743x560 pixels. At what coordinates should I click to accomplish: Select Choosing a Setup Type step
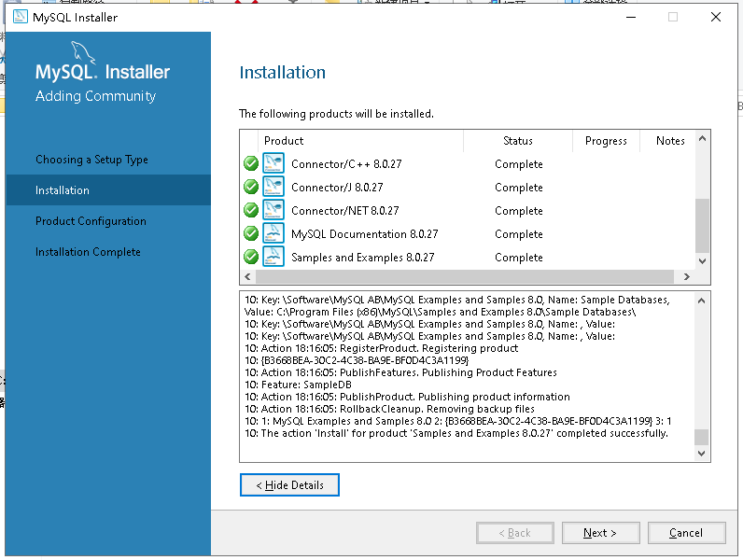[91, 160]
